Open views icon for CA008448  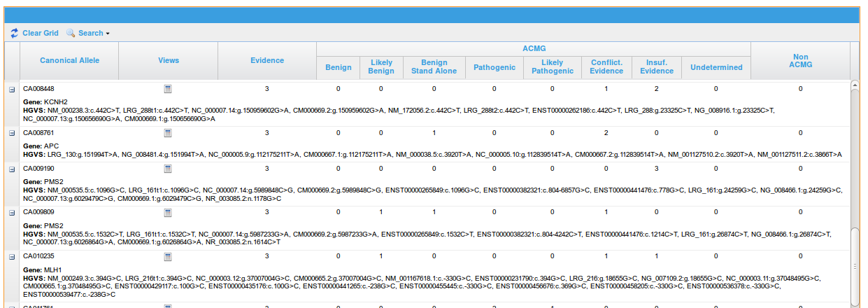(x=168, y=89)
